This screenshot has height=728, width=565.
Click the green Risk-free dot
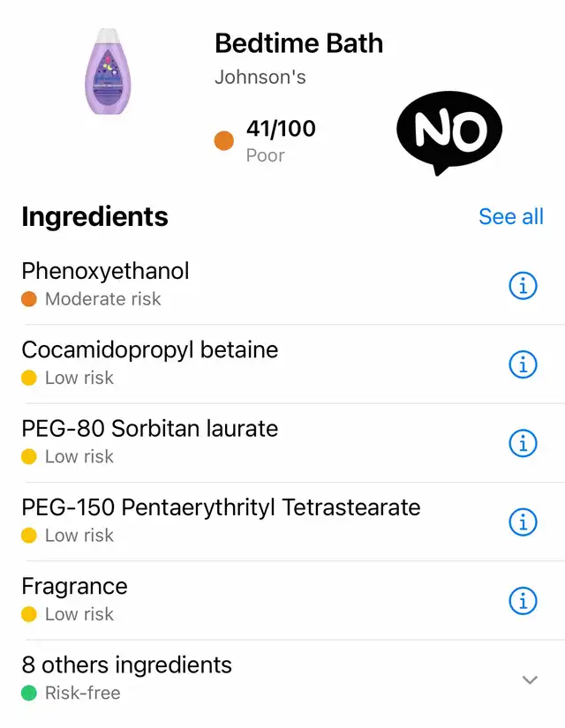(29, 694)
